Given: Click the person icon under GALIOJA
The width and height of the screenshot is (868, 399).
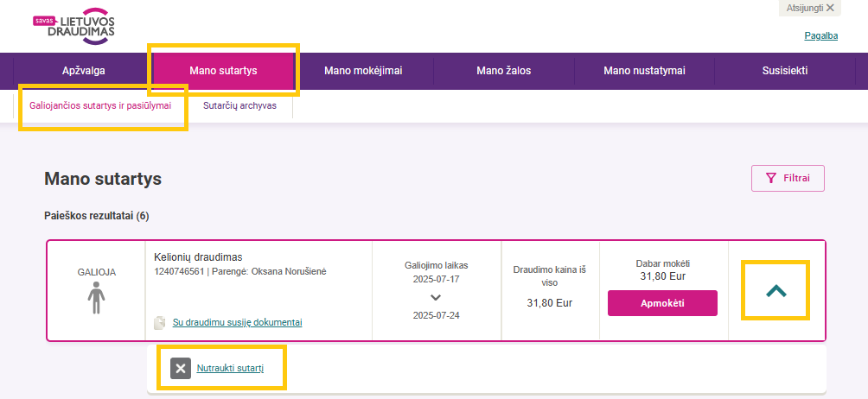Looking at the screenshot, I should pos(96,297).
